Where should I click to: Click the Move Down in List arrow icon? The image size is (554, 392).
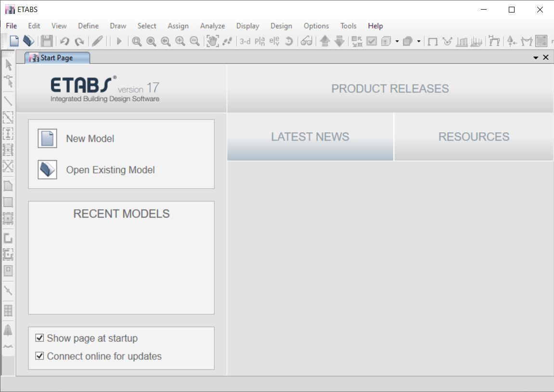pos(339,41)
